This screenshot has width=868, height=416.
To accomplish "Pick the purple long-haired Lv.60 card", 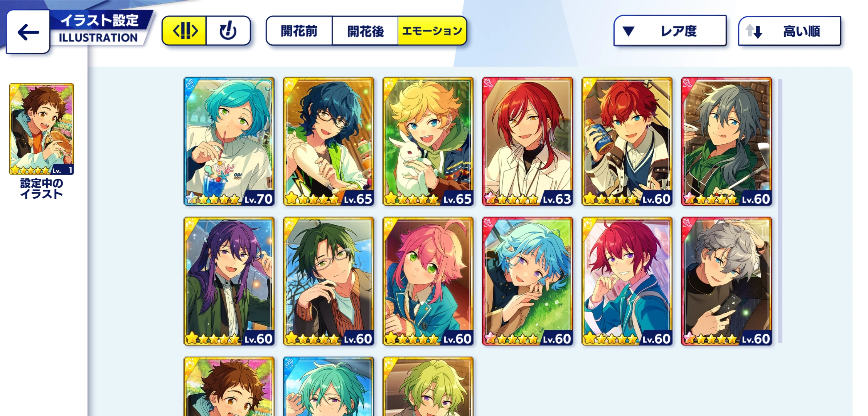I will [x=229, y=281].
